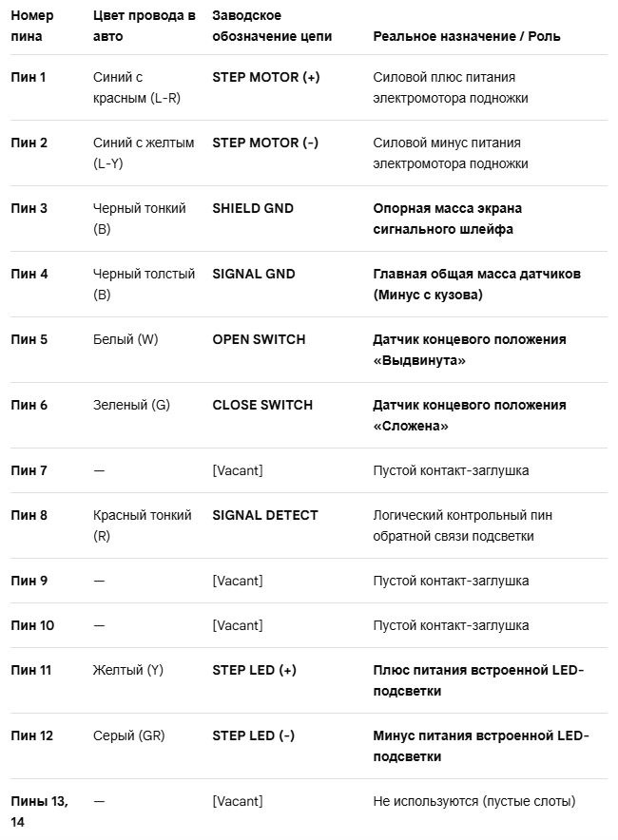Click the '[Vacant]' cell in Пин 7 row
This screenshot has height=840, width=618.
(238, 470)
